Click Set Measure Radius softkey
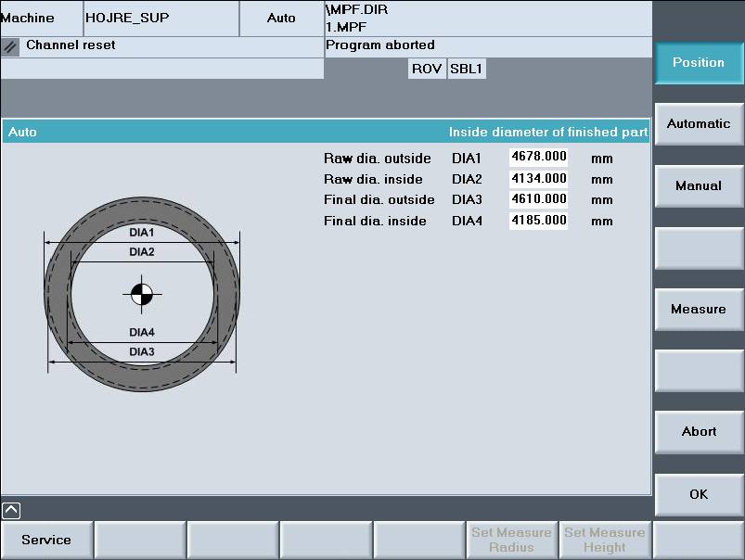 click(x=511, y=540)
